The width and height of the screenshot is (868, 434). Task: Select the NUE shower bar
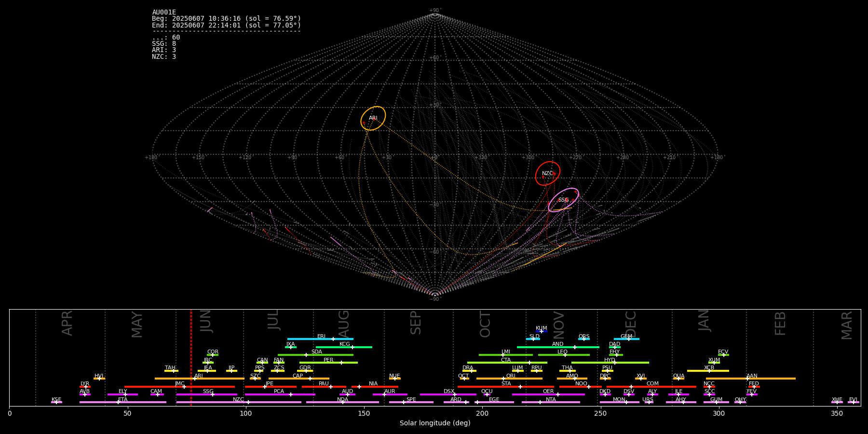click(395, 379)
